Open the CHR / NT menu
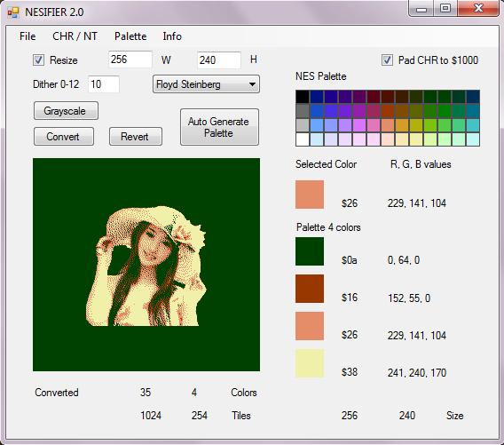Screen dimensions: 504x445 75,36
